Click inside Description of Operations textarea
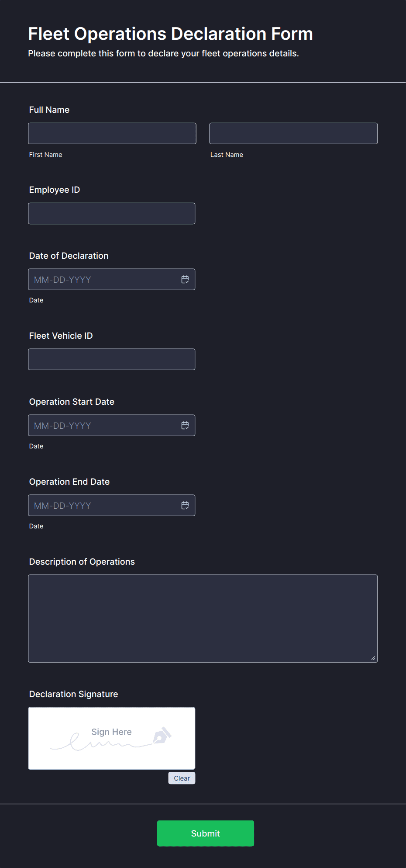Screen dimensions: 406x868 pyautogui.click(x=203, y=618)
